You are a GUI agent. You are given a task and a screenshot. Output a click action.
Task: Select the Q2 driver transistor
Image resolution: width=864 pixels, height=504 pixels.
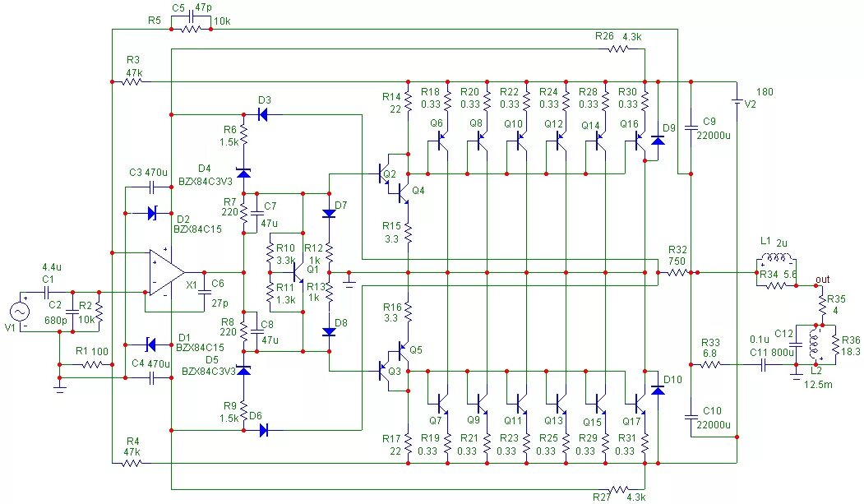point(385,173)
